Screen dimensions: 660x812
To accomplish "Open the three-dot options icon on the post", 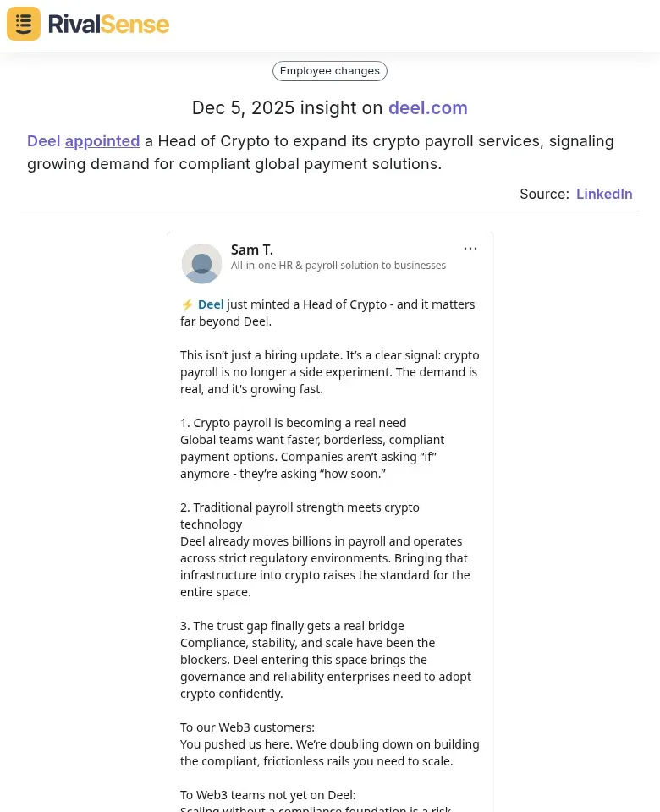I will coord(470,248).
